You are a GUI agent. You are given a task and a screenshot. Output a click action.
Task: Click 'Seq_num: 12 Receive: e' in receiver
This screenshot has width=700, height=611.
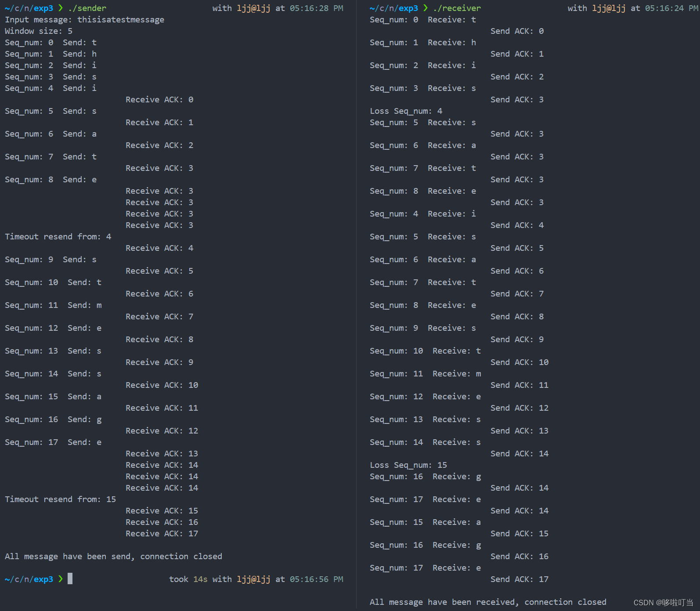[x=425, y=397]
